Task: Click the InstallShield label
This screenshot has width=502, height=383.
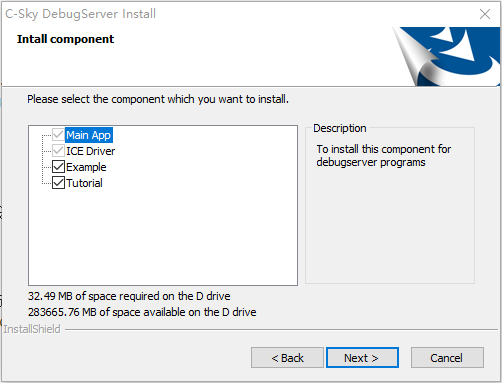Action: (x=32, y=329)
